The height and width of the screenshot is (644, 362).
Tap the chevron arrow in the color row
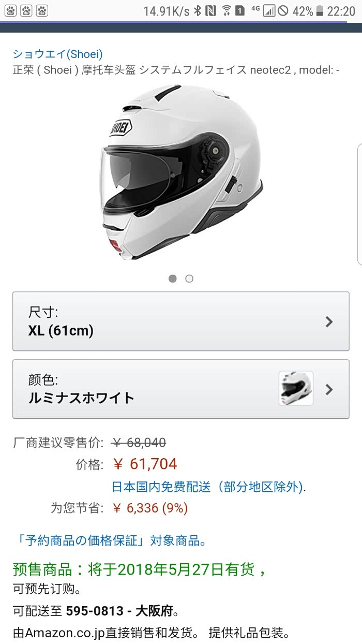pos(329,389)
